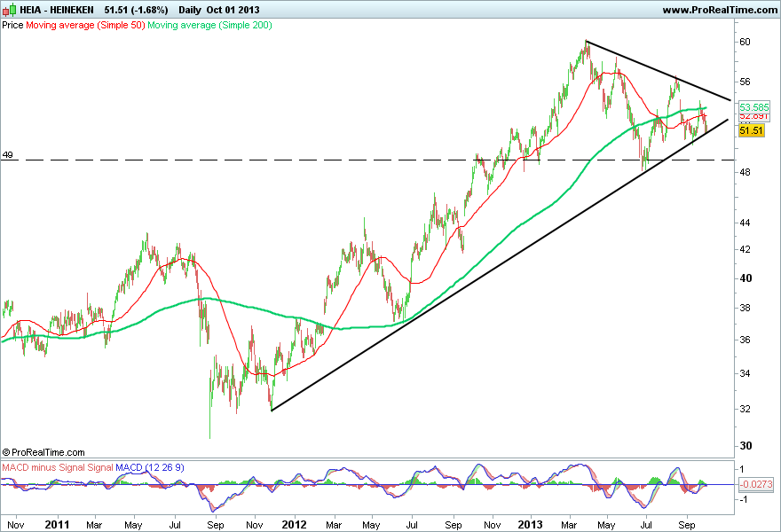
Task: Click the 2012 year label on the time axis
Action: (294, 525)
